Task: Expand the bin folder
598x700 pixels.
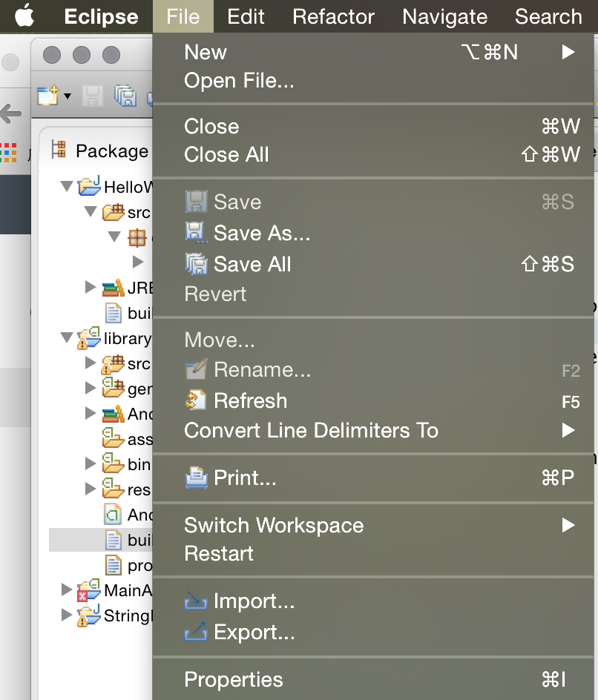Action: pyautogui.click(x=91, y=463)
